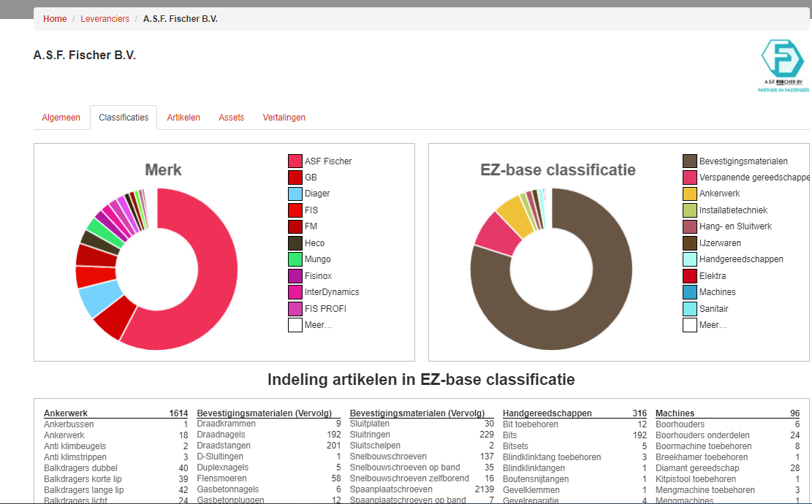Click the Anti klimstrippen entry

(116, 457)
